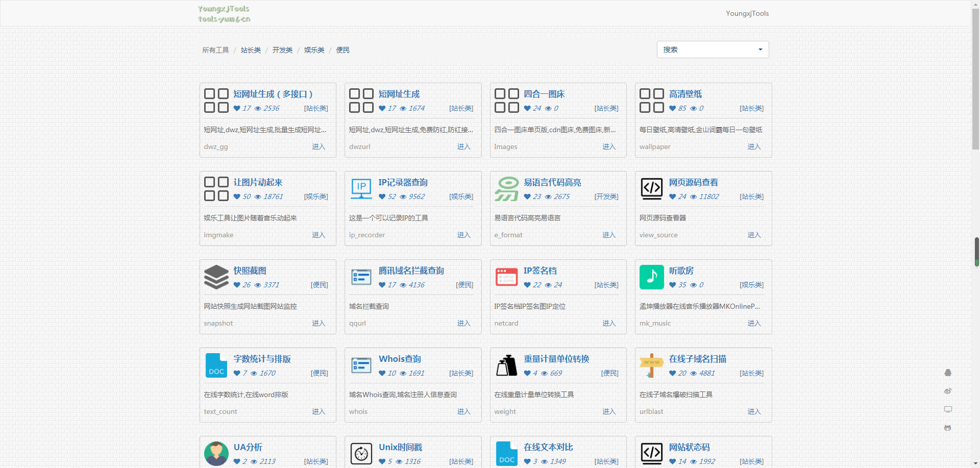Click the 重量计量单位转换 weight icon

click(506, 365)
